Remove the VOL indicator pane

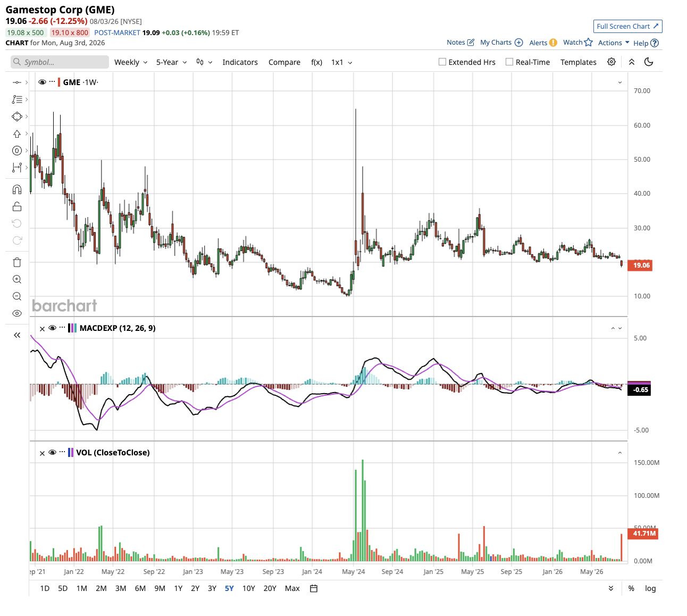pos(43,453)
